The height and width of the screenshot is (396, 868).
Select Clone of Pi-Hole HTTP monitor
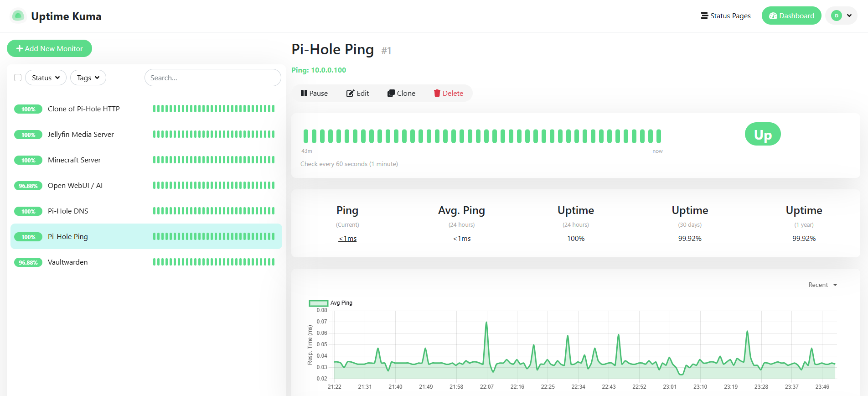click(x=146, y=109)
